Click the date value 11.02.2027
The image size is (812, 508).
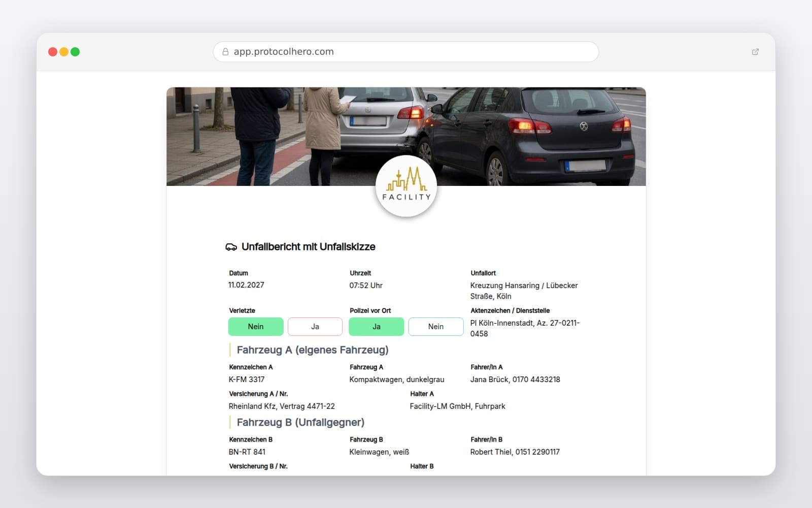246,285
